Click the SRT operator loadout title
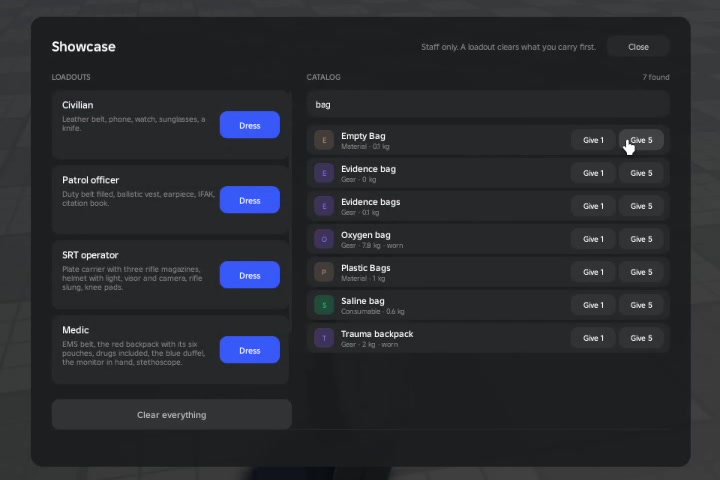This screenshot has width=720, height=480. point(90,255)
